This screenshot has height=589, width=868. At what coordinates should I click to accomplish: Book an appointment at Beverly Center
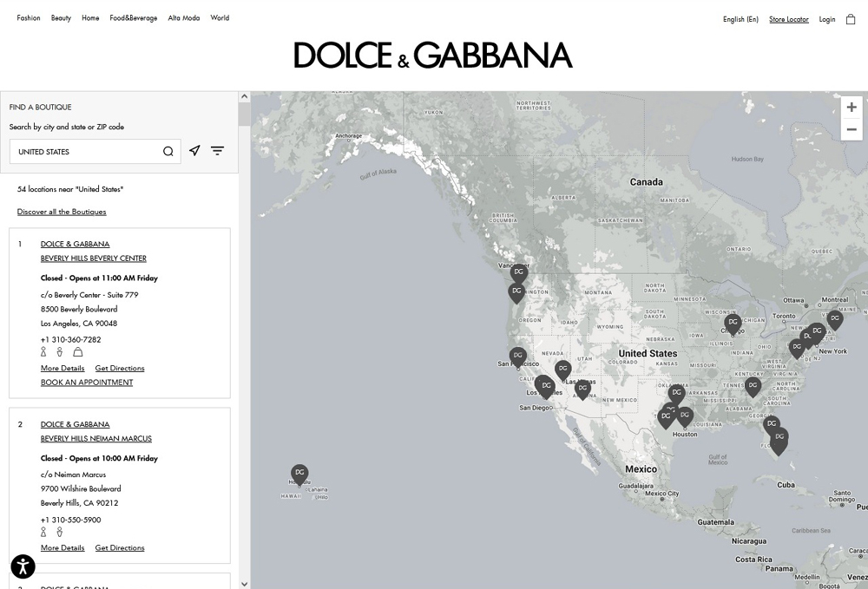click(87, 383)
